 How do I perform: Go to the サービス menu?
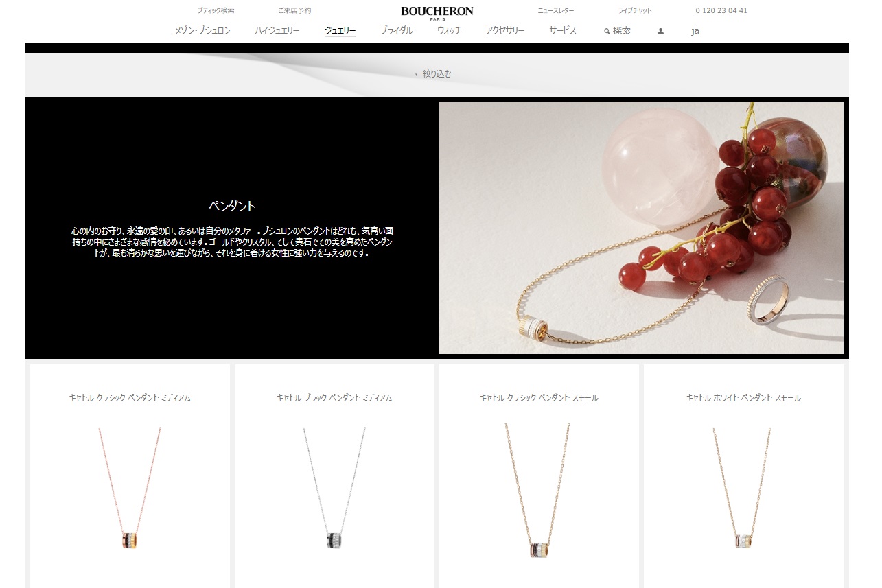[562, 31]
